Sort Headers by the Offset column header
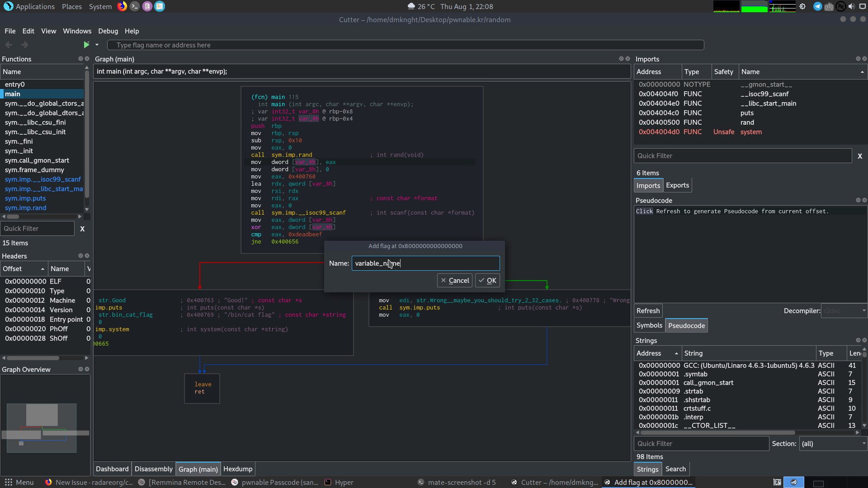Screen dimensions: 868x488 point(24,269)
